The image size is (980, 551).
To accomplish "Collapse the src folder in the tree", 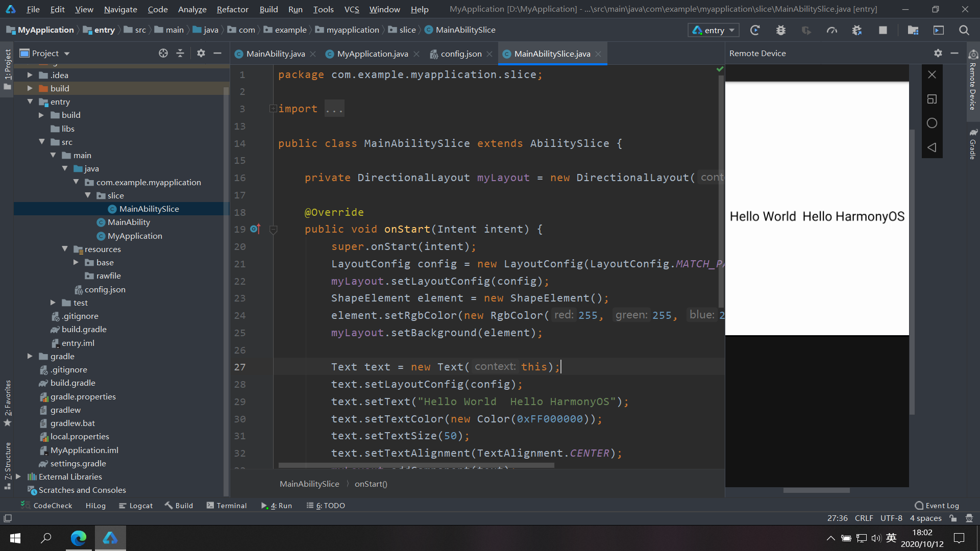I will pyautogui.click(x=42, y=142).
